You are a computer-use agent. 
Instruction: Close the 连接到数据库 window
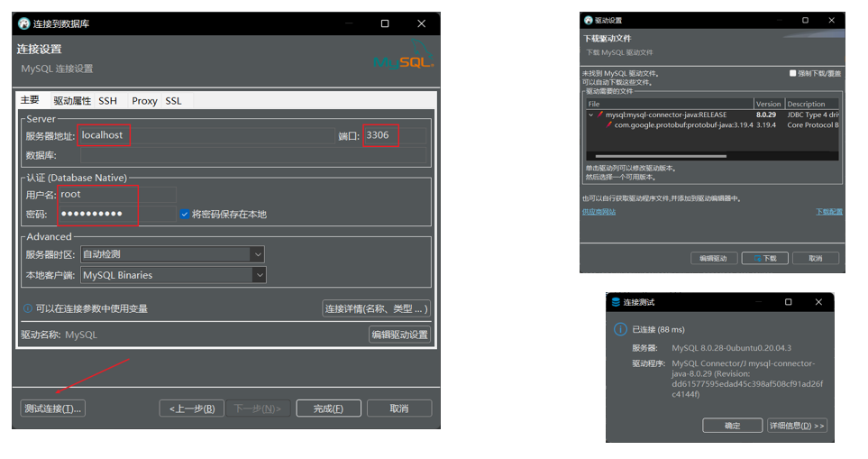(x=421, y=23)
